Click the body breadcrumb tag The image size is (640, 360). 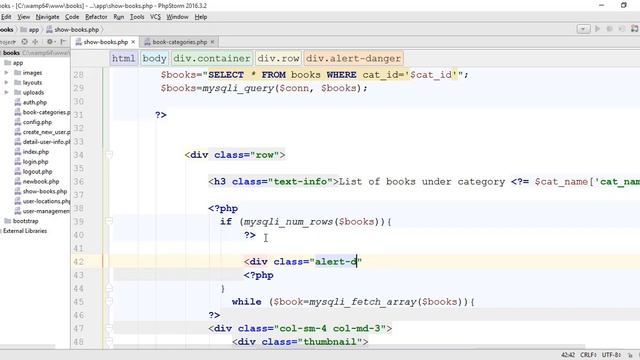point(154,58)
